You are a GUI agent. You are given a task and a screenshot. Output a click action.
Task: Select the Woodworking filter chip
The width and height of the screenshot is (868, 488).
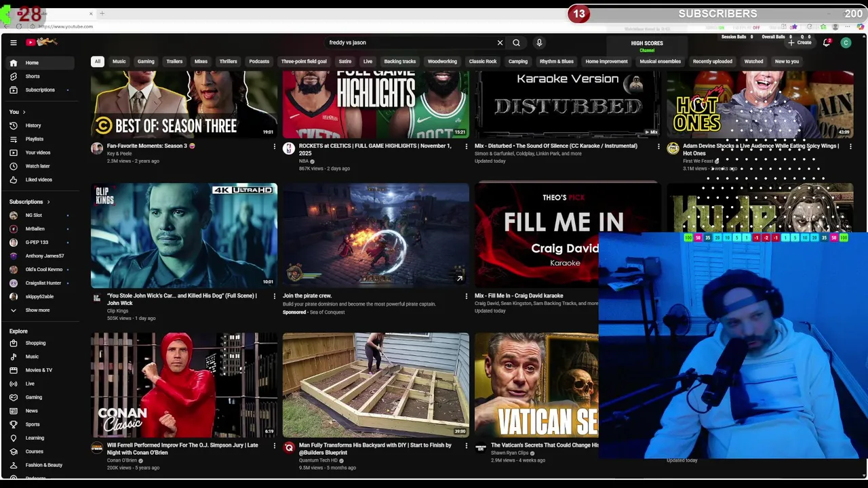(x=442, y=61)
